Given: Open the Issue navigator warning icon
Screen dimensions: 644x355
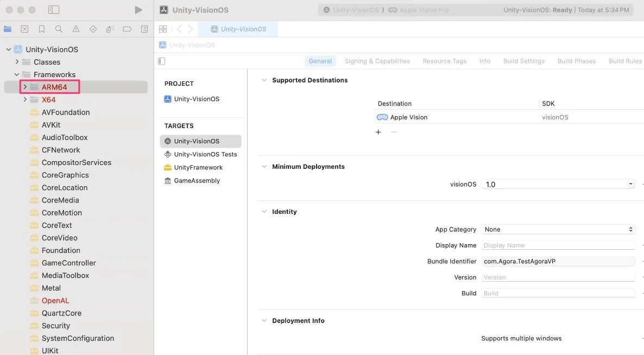Looking at the screenshot, I should click(x=76, y=29).
